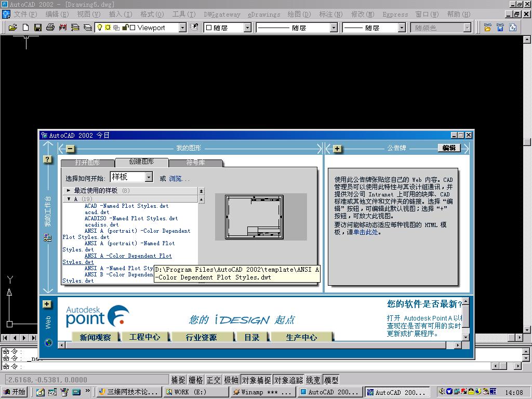The width and height of the screenshot is (532, 399).
Task: Toggle 对象捕捉 object snap in status bar
Action: tap(257, 380)
